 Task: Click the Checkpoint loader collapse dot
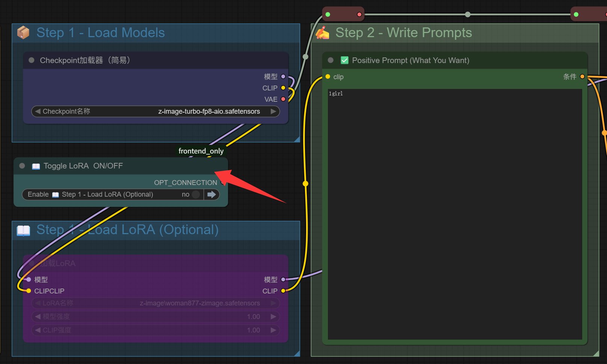(x=32, y=60)
